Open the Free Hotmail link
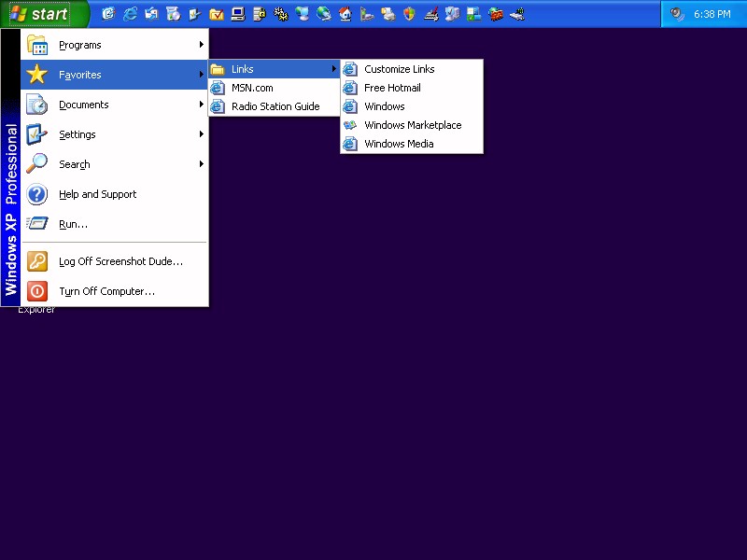Image resolution: width=747 pixels, height=560 pixels. (x=392, y=88)
